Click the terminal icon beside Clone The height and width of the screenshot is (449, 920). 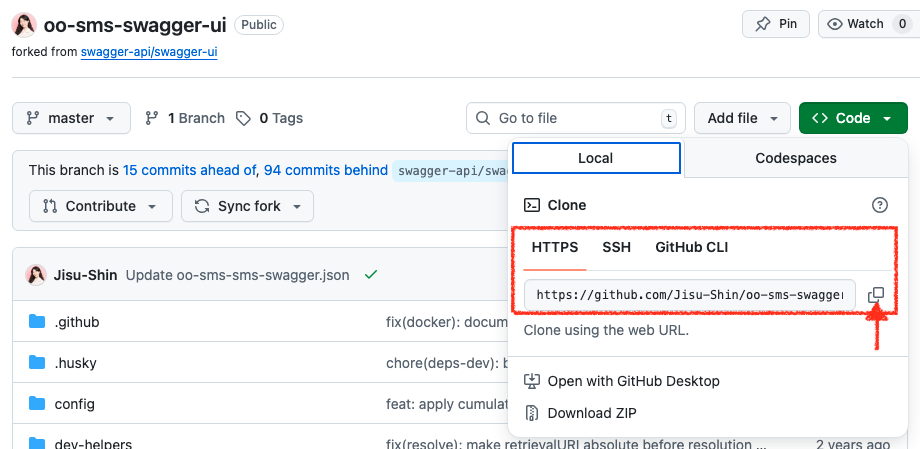(532, 205)
